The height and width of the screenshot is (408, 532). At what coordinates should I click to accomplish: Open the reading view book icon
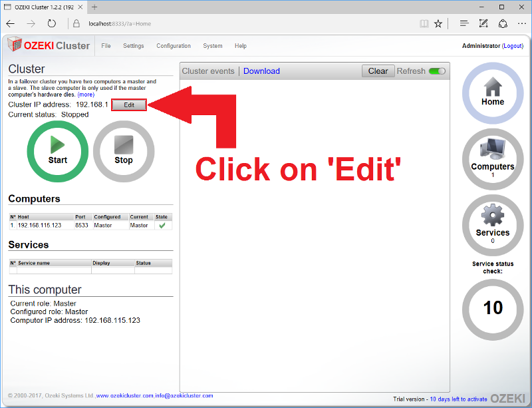[x=424, y=24]
